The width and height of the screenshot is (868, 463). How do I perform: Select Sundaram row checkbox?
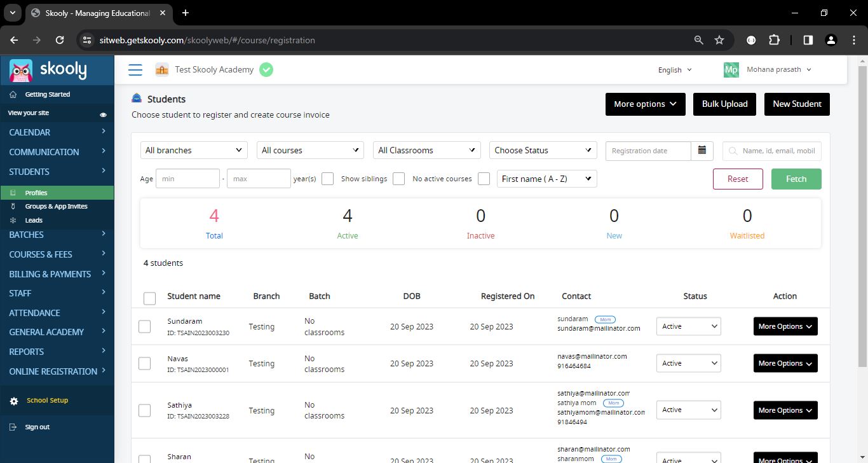[145, 326]
